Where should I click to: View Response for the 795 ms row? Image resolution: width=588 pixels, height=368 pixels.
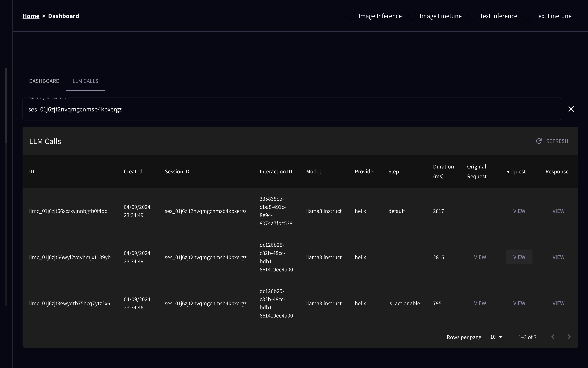(558, 303)
